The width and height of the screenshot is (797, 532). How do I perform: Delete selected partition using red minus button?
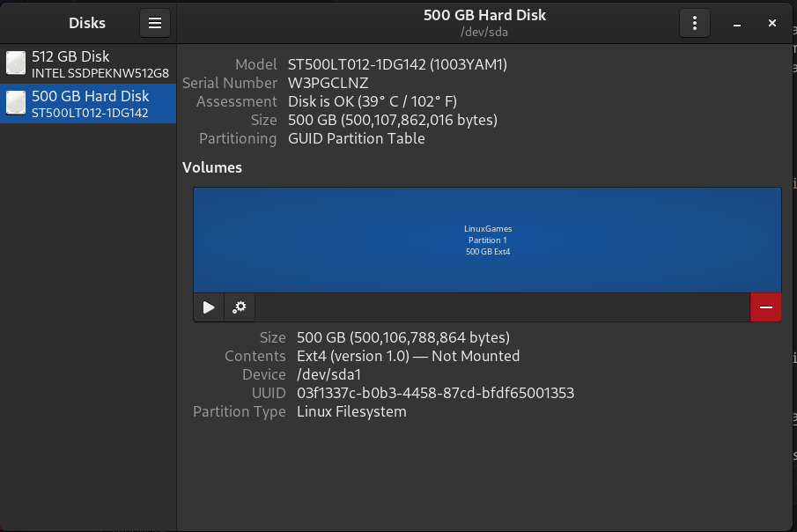[x=765, y=307]
